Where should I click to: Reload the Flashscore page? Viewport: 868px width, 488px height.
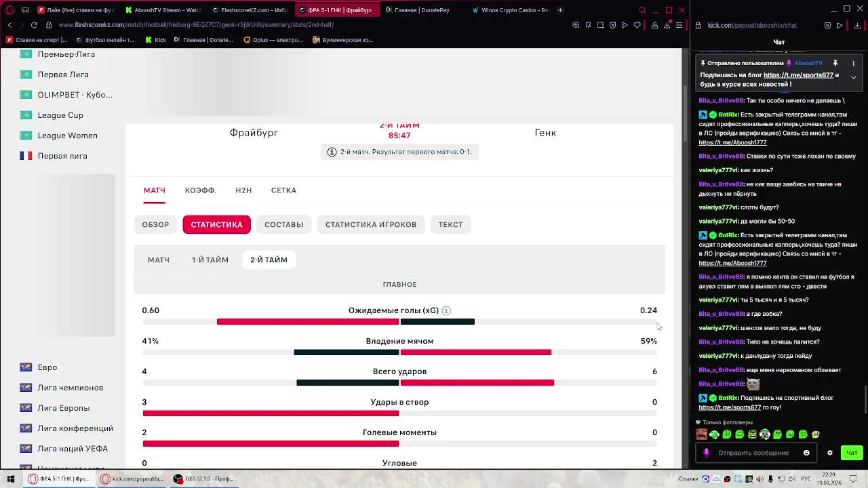[x=33, y=25]
